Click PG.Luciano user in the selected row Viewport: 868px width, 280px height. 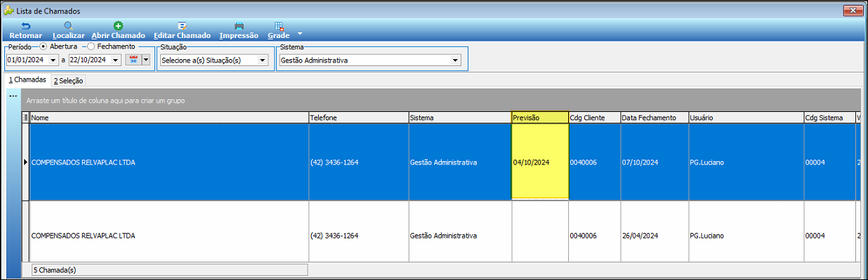(747, 162)
